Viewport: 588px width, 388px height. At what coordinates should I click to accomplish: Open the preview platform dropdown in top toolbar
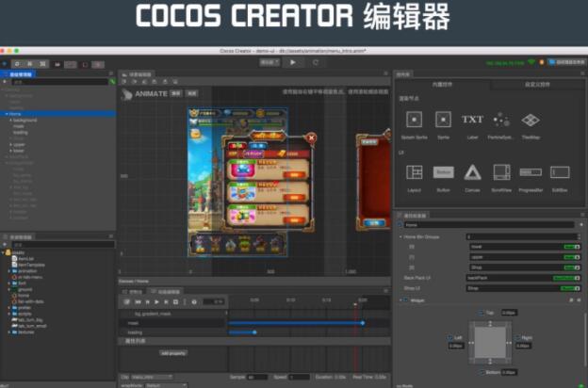click(269, 62)
